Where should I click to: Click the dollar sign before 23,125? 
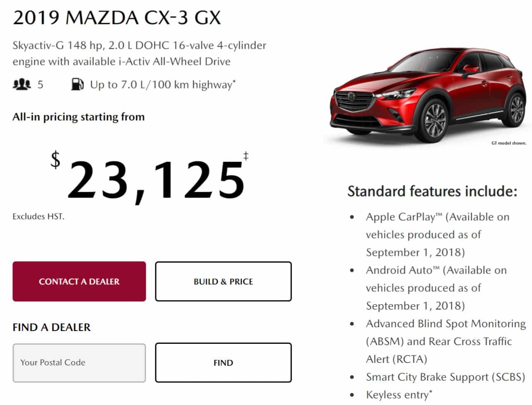tap(55, 160)
